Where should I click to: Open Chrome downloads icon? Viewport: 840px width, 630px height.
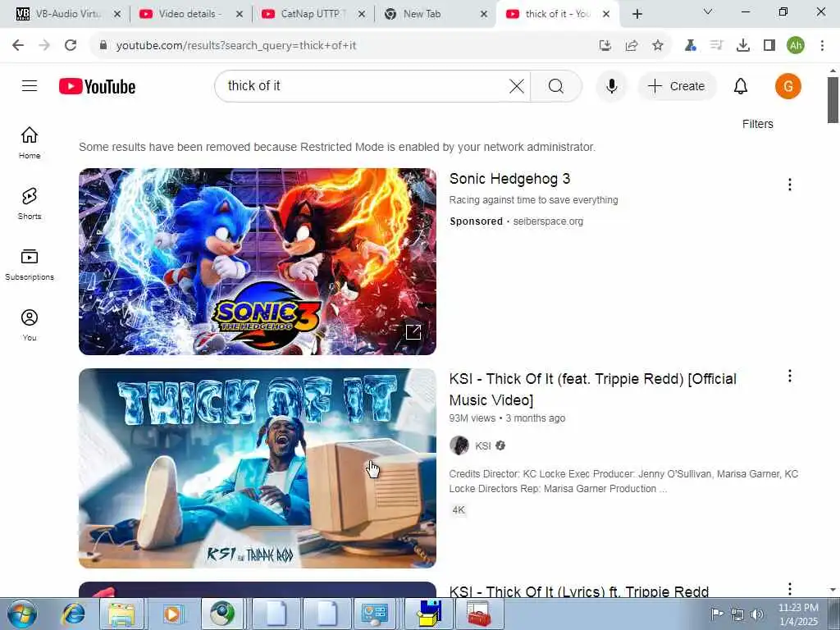coord(743,46)
